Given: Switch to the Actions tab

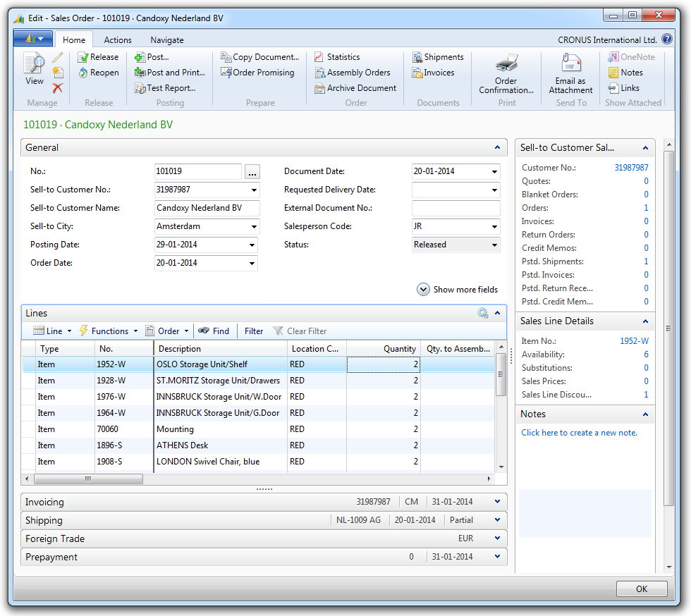Looking at the screenshot, I should [x=118, y=39].
